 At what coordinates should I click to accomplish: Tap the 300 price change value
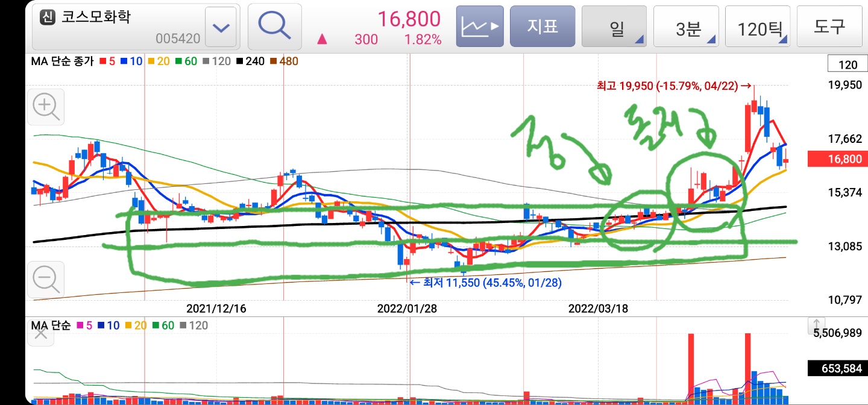(366, 40)
